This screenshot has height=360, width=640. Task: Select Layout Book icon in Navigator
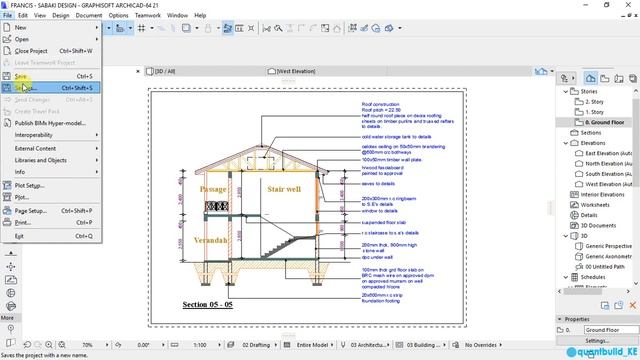click(619, 78)
